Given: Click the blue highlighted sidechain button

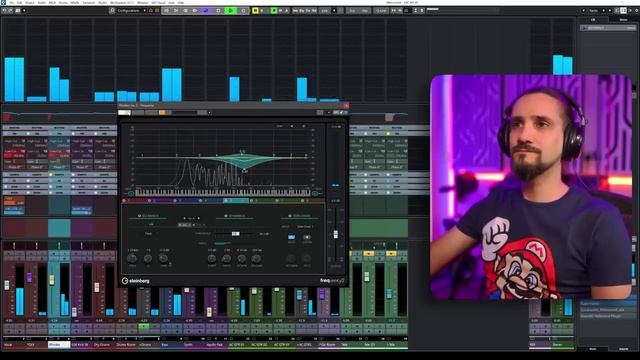Looking at the screenshot, I should click(x=291, y=237).
